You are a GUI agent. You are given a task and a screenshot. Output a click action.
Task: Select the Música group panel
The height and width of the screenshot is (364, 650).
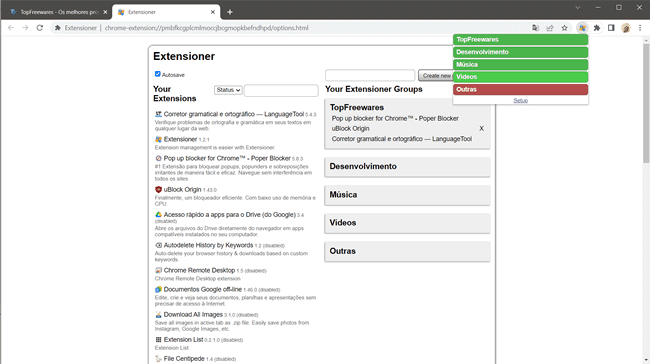407,195
